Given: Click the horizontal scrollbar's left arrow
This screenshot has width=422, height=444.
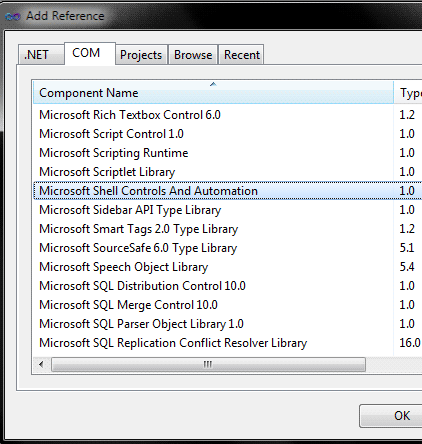Looking at the screenshot, I should (41, 364).
